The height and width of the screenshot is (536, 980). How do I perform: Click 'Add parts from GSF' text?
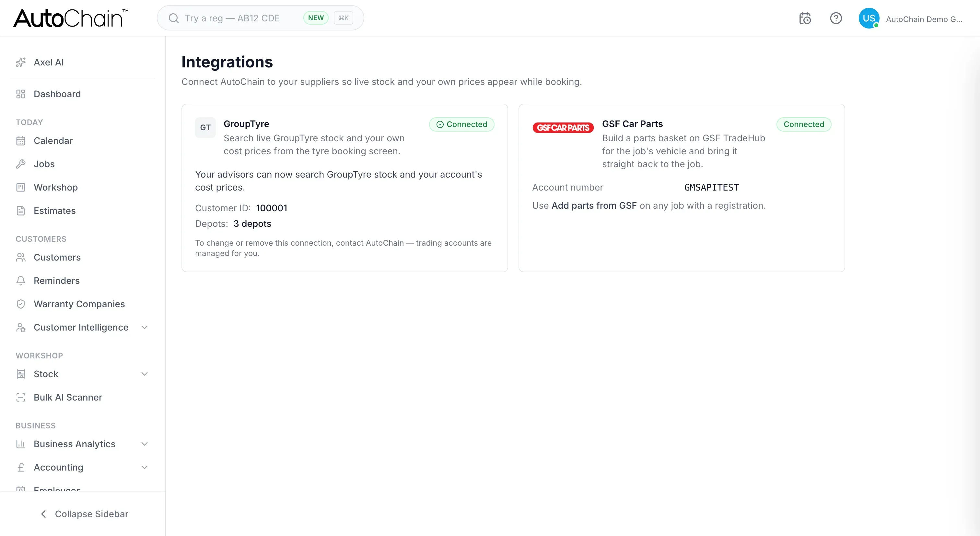click(594, 205)
